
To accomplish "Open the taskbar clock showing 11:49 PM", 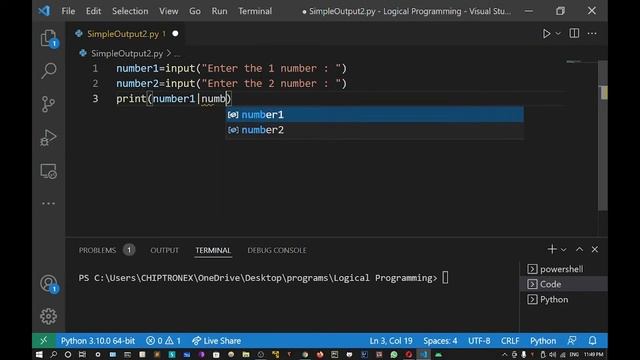I will coord(593,354).
